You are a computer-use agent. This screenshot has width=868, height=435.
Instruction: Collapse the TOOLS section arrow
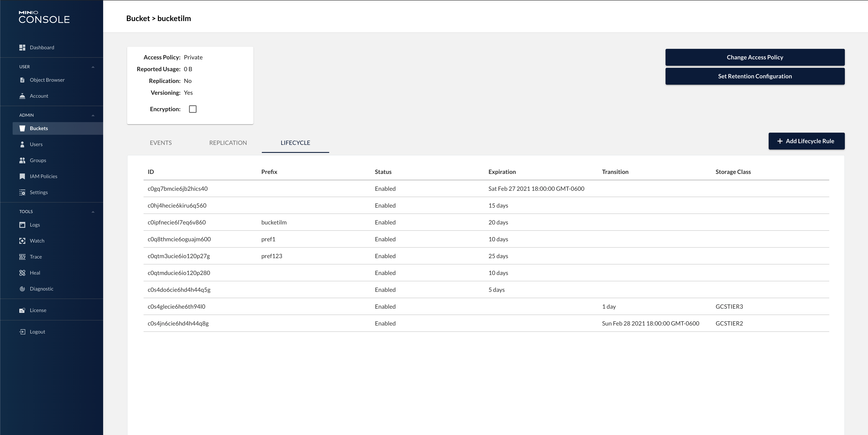click(93, 212)
